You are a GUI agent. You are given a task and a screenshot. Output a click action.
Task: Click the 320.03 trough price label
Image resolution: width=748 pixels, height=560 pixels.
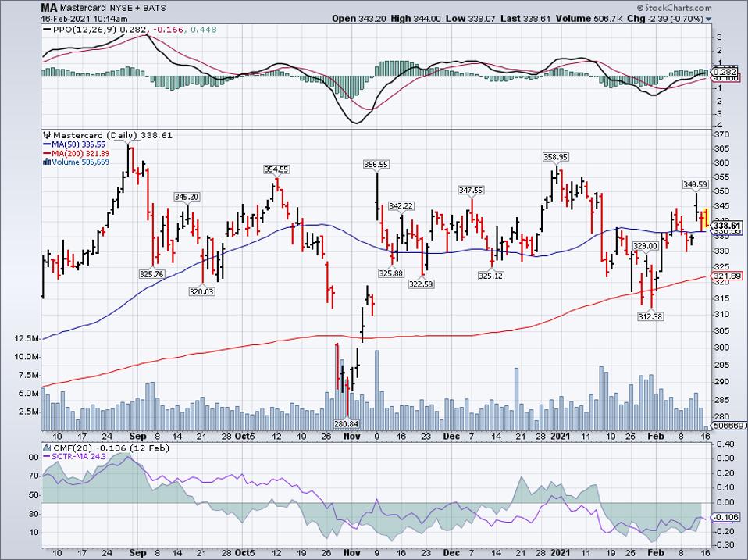pos(201,291)
